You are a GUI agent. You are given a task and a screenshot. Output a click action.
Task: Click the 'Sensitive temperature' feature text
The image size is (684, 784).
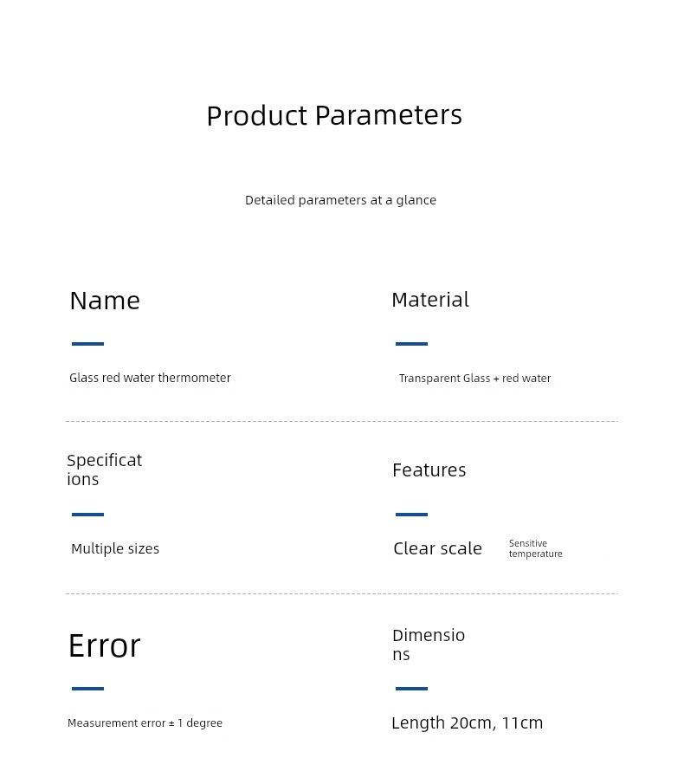coord(536,548)
